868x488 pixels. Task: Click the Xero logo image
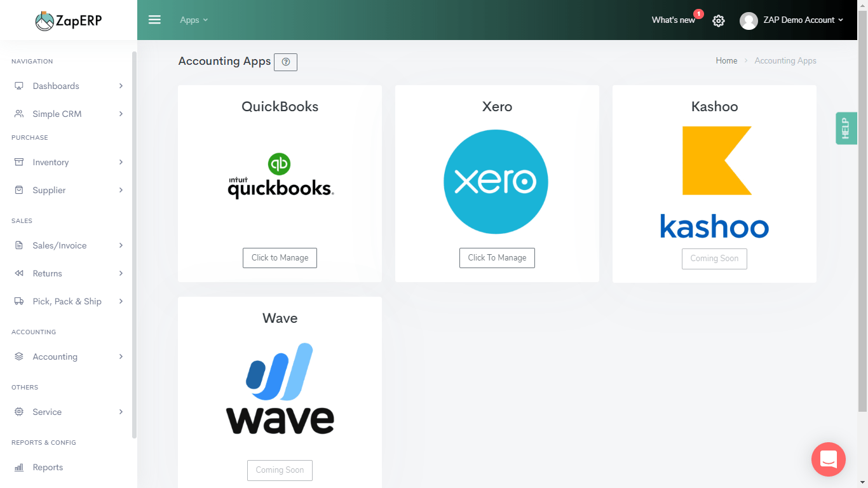click(x=496, y=182)
